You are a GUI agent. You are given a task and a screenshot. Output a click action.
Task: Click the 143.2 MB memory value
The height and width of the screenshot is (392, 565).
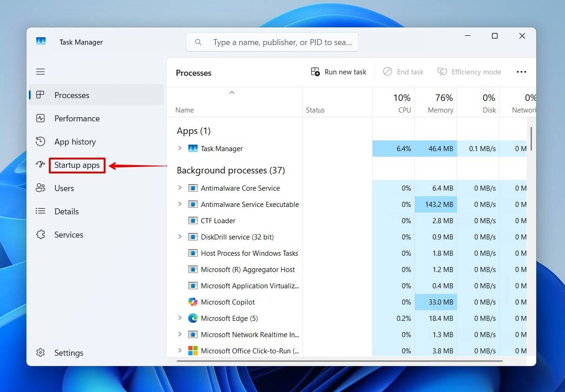pyautogui.click(x=436, y=204)
